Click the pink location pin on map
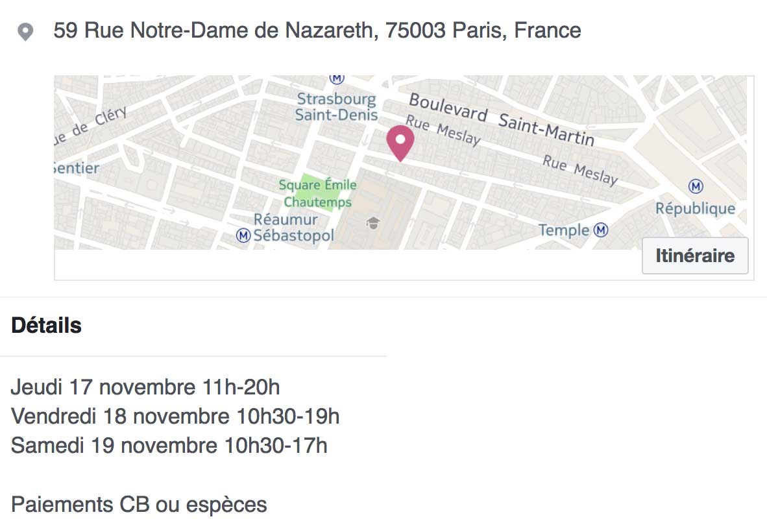The height and width of the screenshot is (532, 767). coord(400,143)
